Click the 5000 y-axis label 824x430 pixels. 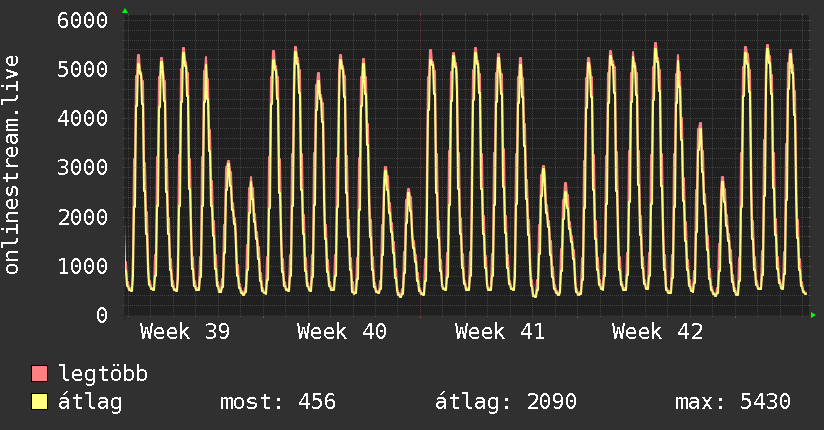[83, 69]
